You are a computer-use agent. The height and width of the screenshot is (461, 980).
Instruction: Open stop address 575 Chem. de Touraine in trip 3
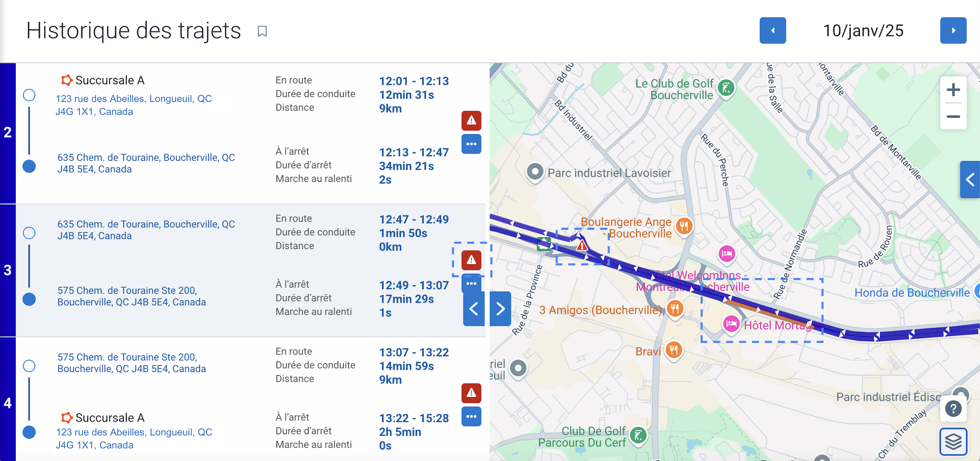point(132,296)
